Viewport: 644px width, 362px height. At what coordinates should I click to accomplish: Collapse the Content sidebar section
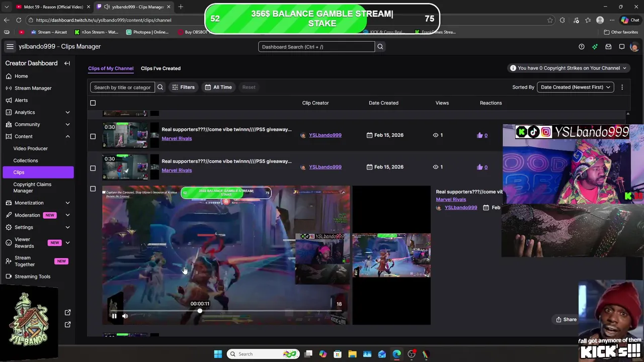67,136
